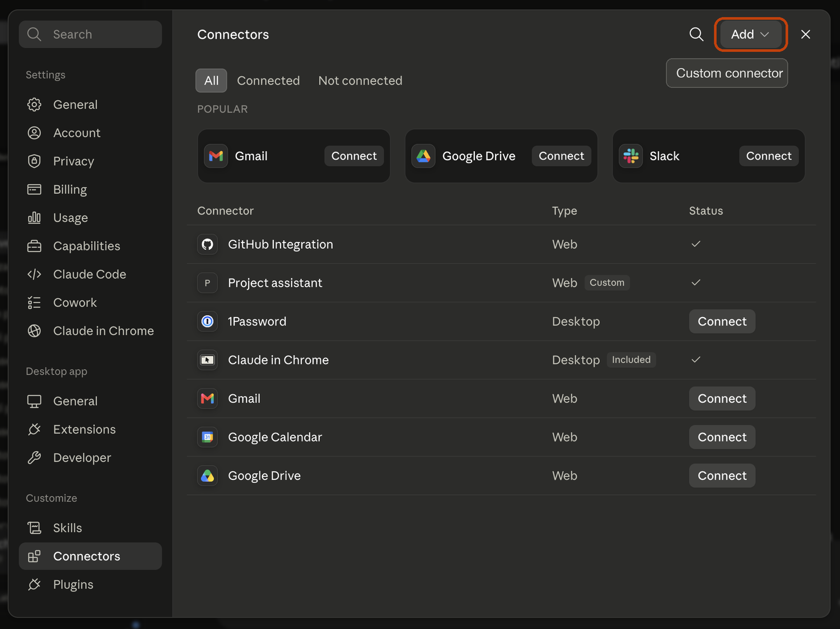840x629 pixels.
Task: Select the All filter tab
Action: [211, 81]
